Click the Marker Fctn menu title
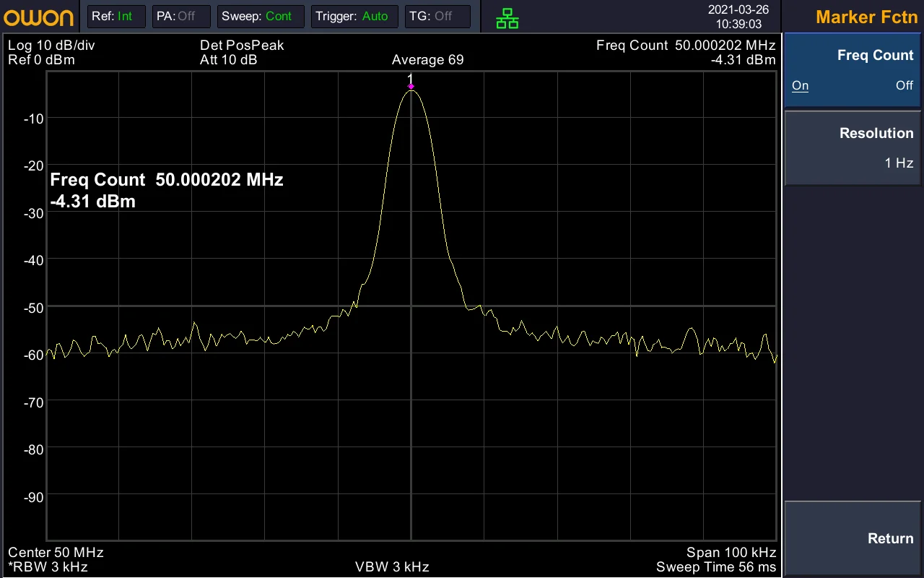This screenshot has height=578, width=924. [866, 17]
